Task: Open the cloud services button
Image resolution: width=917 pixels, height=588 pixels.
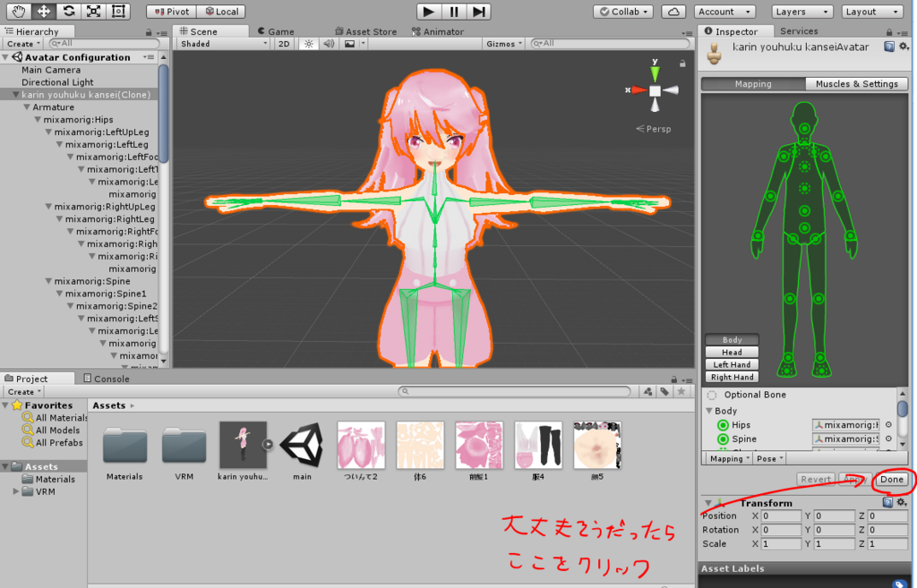Action: [673, 12]
